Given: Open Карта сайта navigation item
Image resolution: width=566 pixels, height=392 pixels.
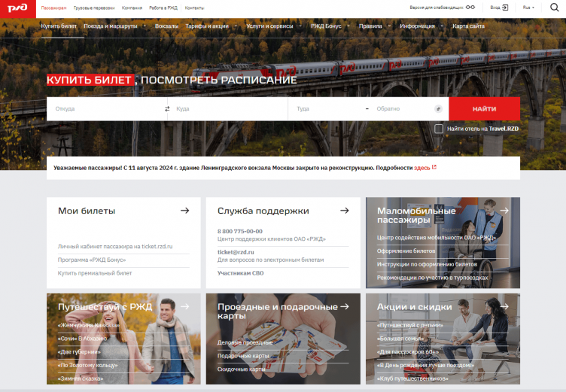Looking at the screenshot, I should 468,26.
